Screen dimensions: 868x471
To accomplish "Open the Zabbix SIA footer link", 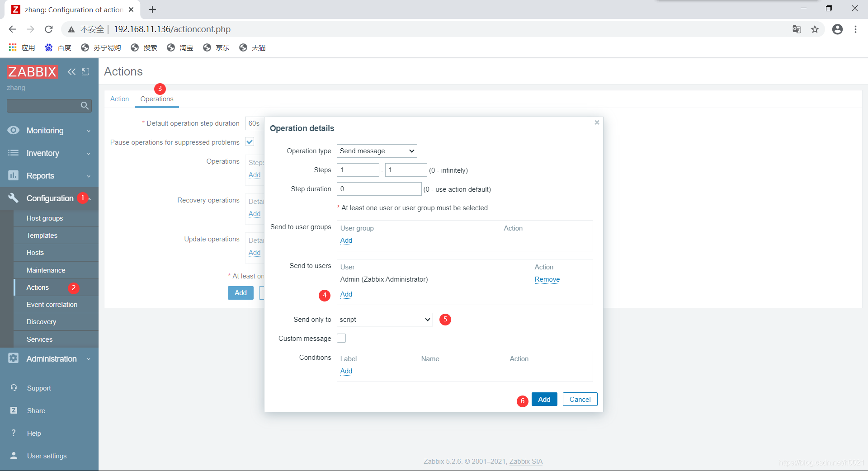I will point(526,462).
